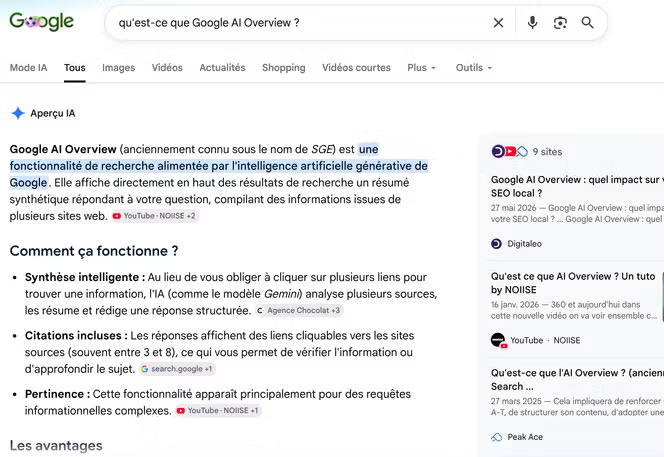Click the 9 sites source icons

click(509, 151)
